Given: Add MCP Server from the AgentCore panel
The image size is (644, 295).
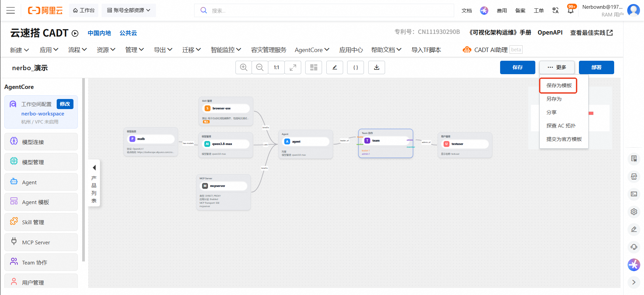Looking at the screenshot, I should point(41,242).
